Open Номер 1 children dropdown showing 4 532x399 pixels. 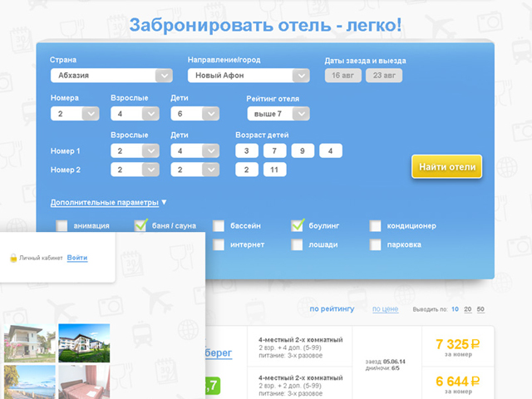tap(195, 151)
